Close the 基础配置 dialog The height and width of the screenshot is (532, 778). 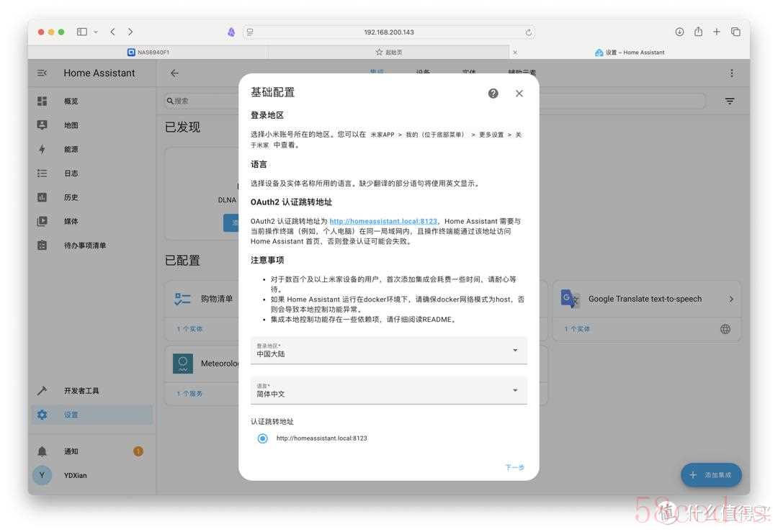(519, 93)
